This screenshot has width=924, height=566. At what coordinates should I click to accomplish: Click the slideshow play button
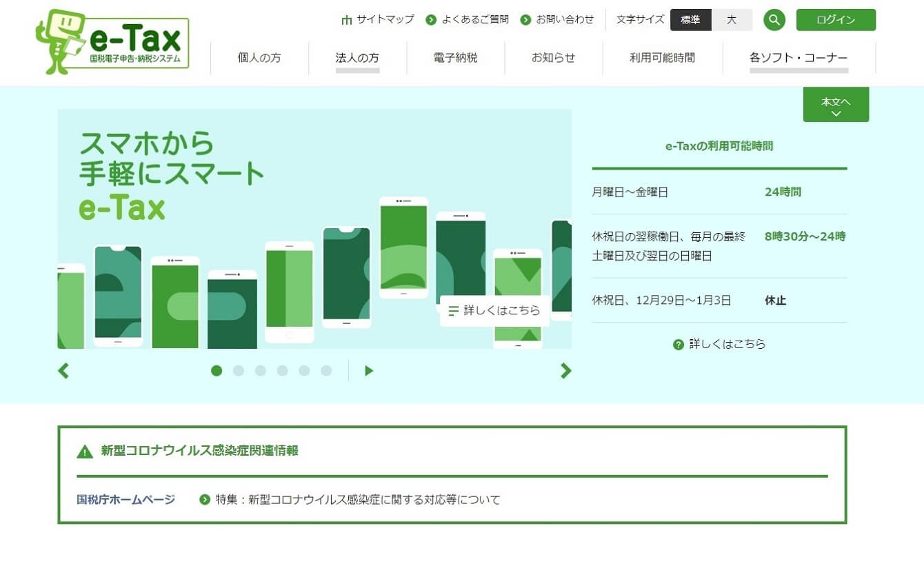tap(369, 371)
